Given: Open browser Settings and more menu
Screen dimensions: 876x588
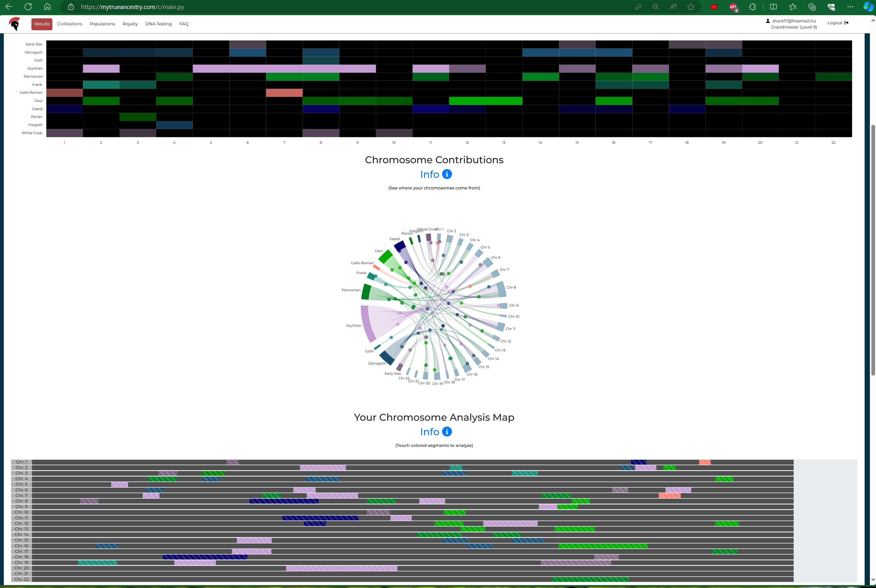Looking at the screenshot, I should coord(850,7).
